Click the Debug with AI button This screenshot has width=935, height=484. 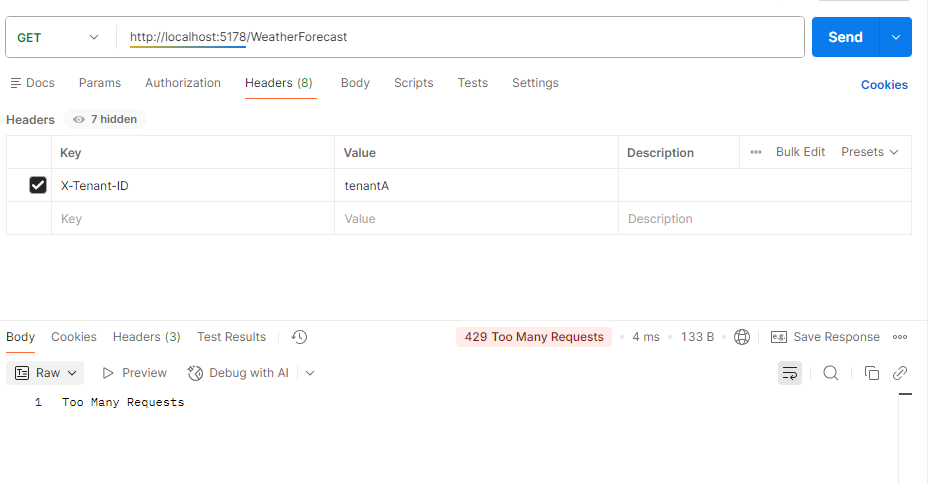[239, 373]
